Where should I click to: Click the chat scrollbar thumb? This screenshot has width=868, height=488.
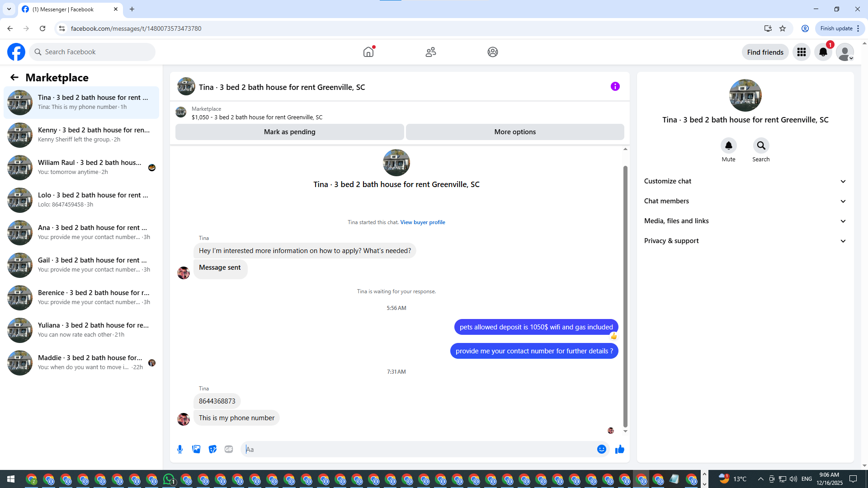pyautogui.click(x=625, y=296)
